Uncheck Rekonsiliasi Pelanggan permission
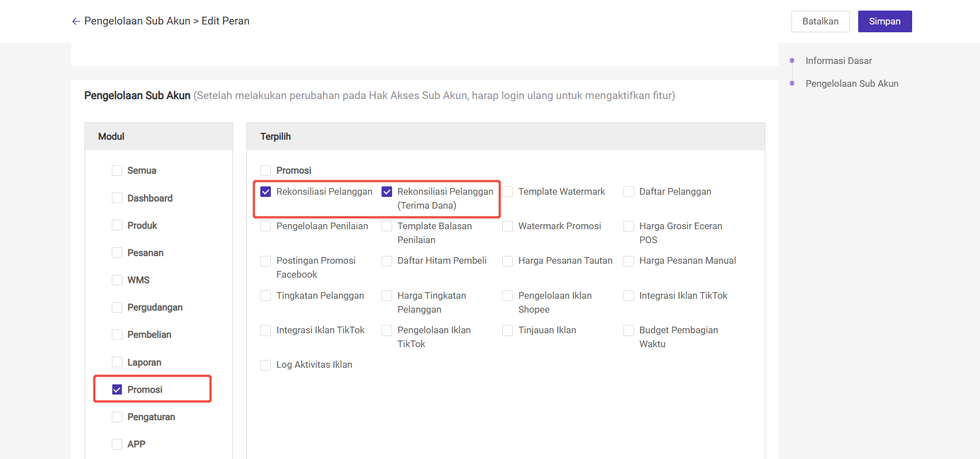 [266, 192]
